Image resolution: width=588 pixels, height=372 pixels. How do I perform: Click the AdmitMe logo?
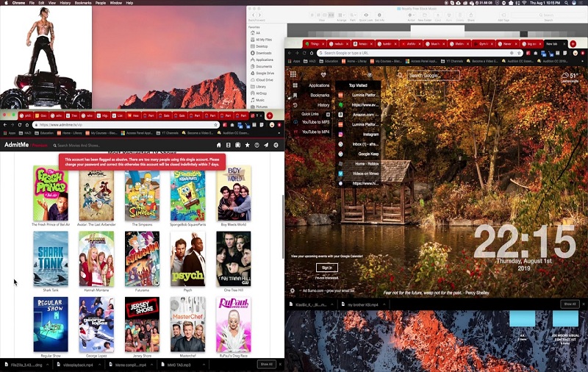click(16, 145)
